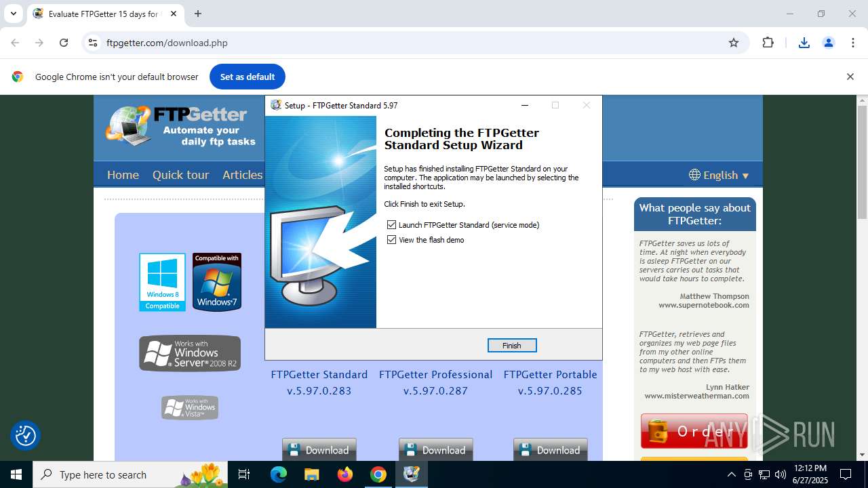Click Set as default browser button
The image size is (868, 488).
coord(248,77)
